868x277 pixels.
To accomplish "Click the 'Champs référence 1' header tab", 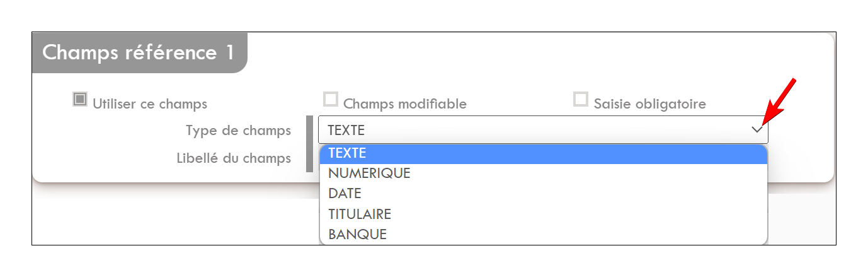I will tap(139, 53).
